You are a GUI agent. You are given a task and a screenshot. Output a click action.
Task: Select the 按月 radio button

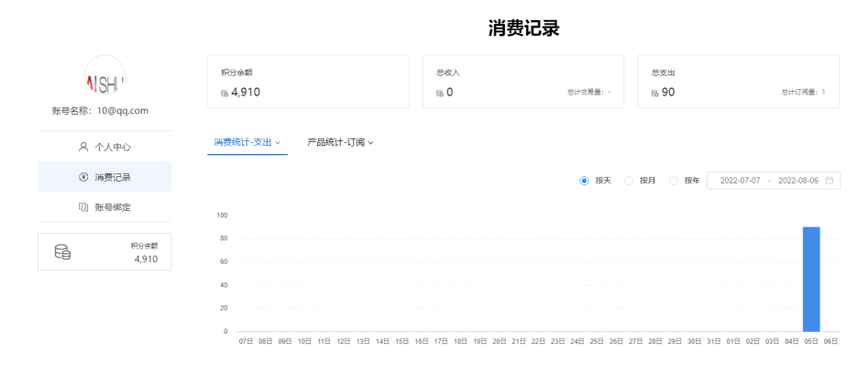(x=628, y=181)
